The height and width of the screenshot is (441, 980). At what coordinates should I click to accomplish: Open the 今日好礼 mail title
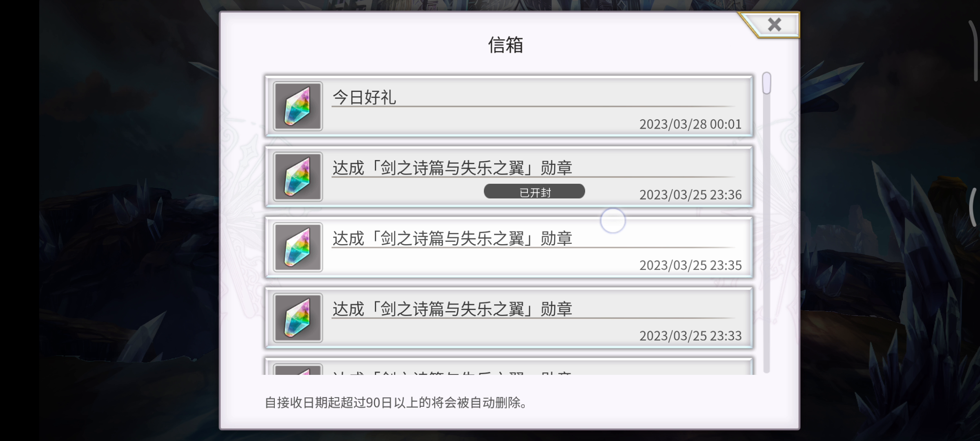point(364,97)
